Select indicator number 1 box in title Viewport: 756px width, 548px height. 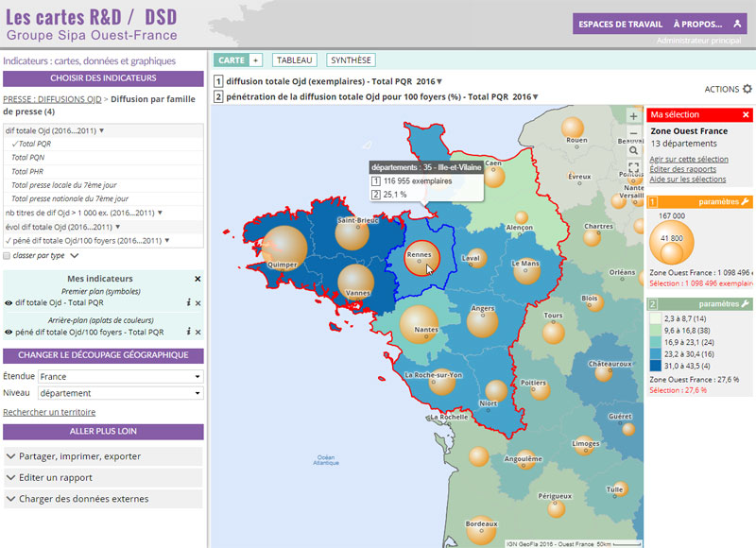click(218, 81)
